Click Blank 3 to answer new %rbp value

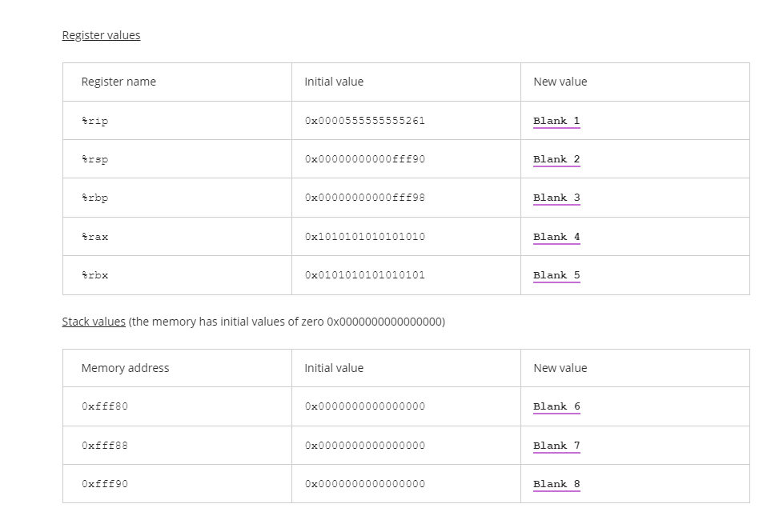556,198
